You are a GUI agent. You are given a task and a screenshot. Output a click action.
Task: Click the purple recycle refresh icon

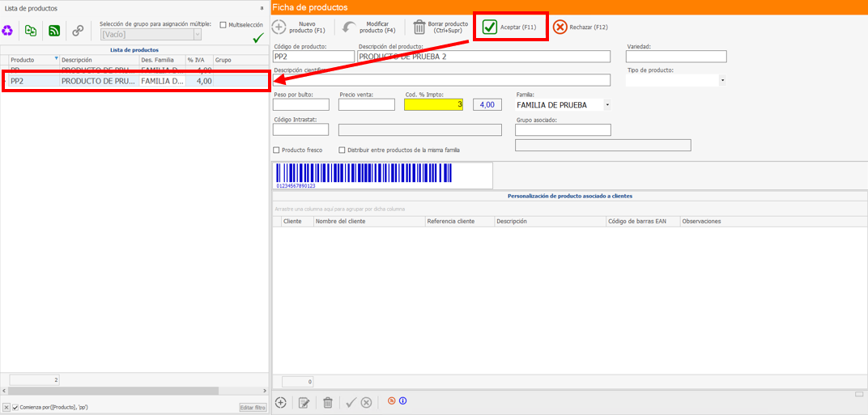8,31
